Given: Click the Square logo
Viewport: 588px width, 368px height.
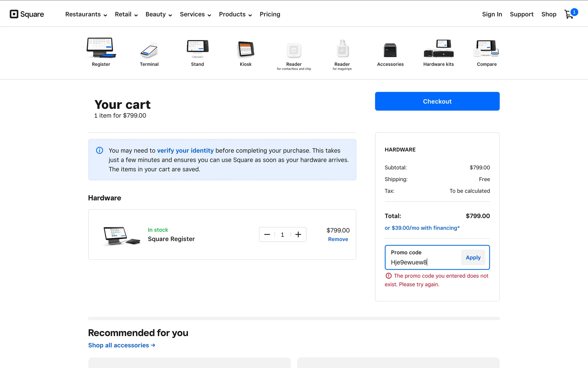Looking at the screenshot, I should pos(27,14).
